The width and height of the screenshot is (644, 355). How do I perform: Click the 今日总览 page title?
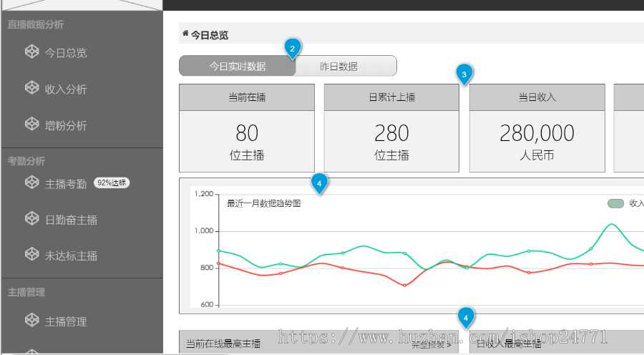(x=210, y=35)
